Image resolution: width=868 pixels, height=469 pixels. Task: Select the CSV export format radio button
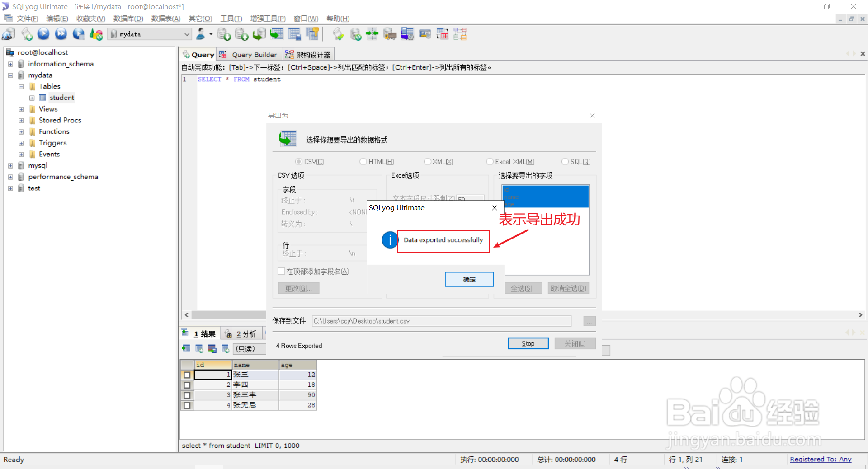[x=298, y=162]
